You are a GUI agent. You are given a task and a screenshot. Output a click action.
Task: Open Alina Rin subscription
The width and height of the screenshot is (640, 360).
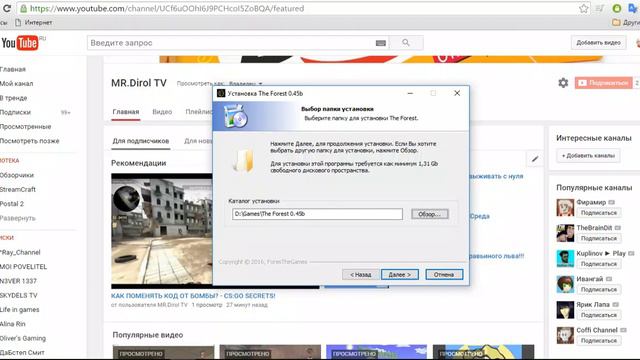(13, 324)
